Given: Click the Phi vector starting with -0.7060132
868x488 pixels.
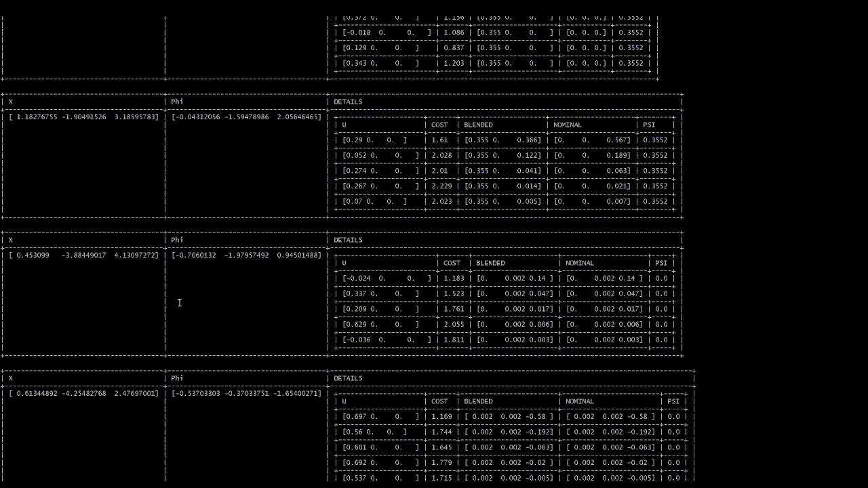Looking at the screenshot, I should (246, 255).
